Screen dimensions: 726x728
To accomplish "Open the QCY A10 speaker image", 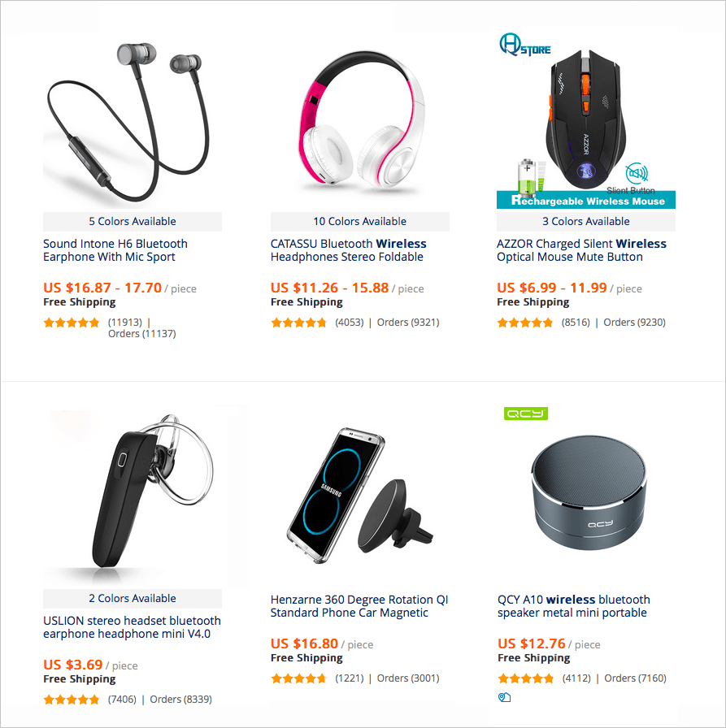I will [x=587, y=495].
